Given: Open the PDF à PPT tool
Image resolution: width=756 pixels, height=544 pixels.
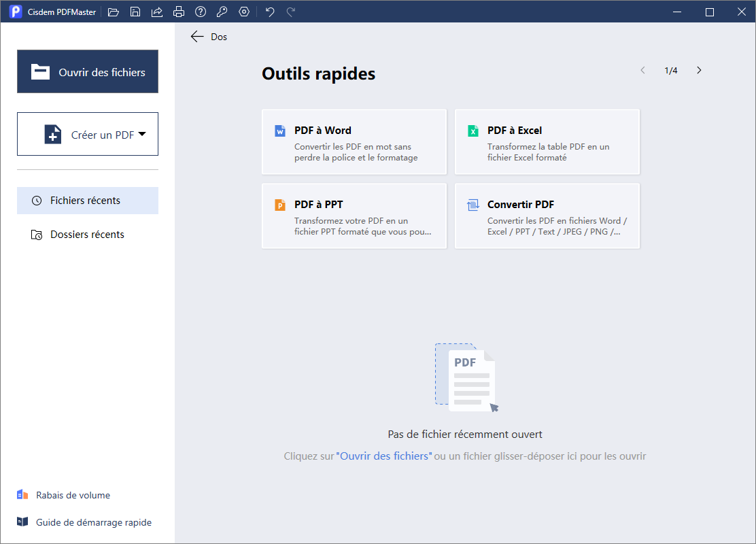Looking at the screenshot, I should [354, 216].
